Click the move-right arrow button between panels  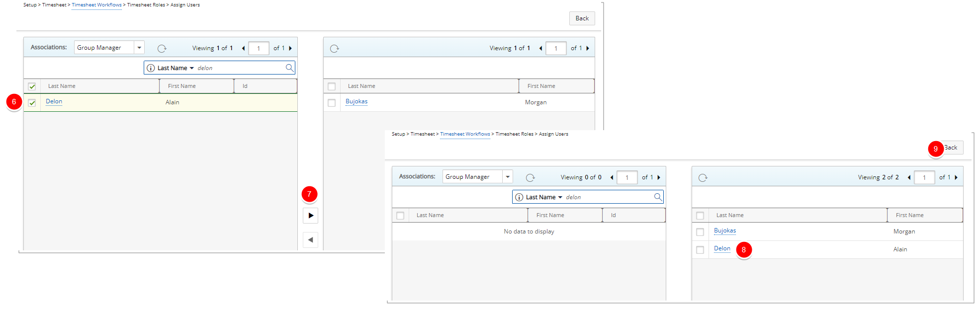(310, 216)
